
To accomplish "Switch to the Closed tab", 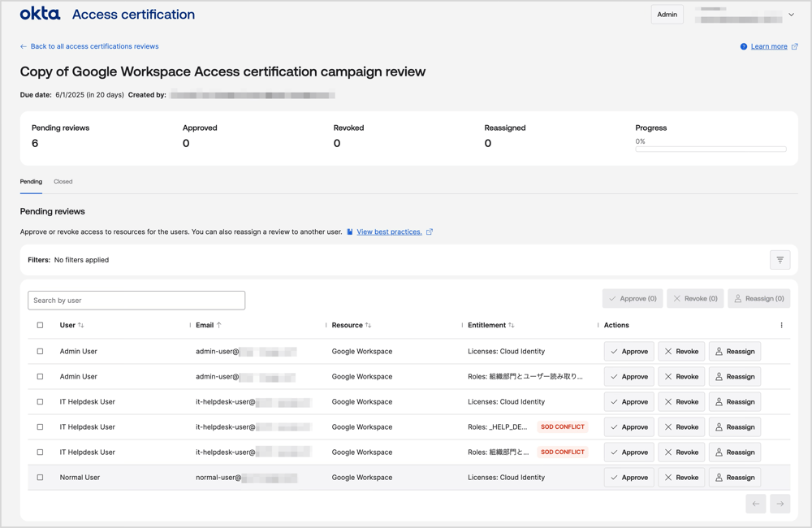I will [x=63, y=181].
